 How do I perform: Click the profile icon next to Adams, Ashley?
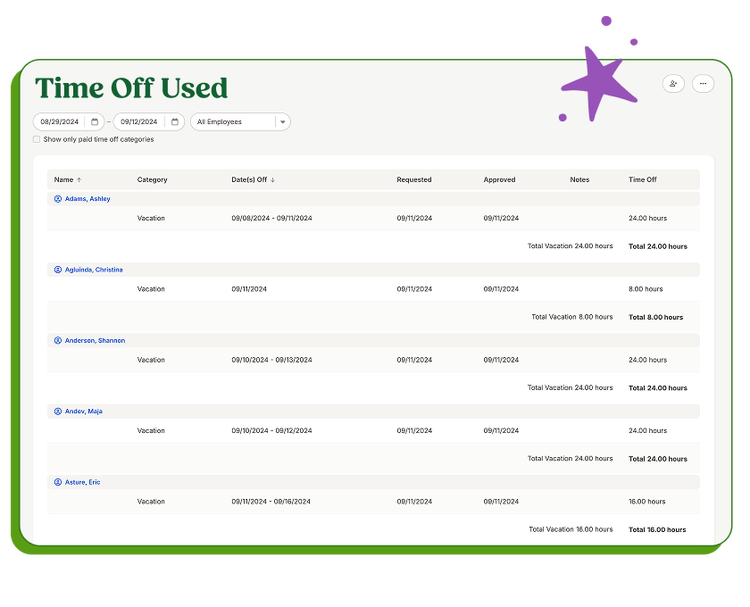pos(58,199)
